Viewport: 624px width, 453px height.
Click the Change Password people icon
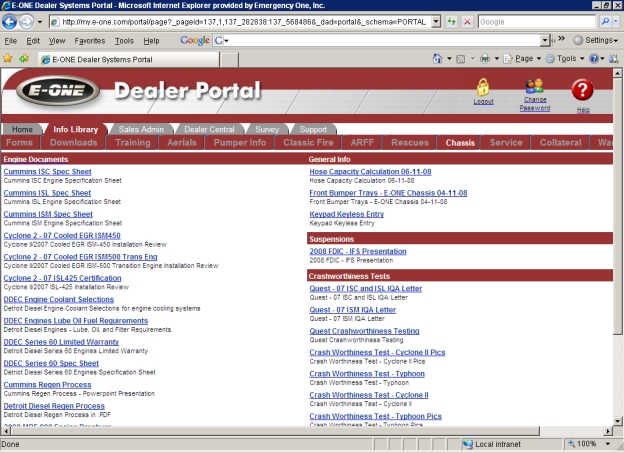[534, 86]
